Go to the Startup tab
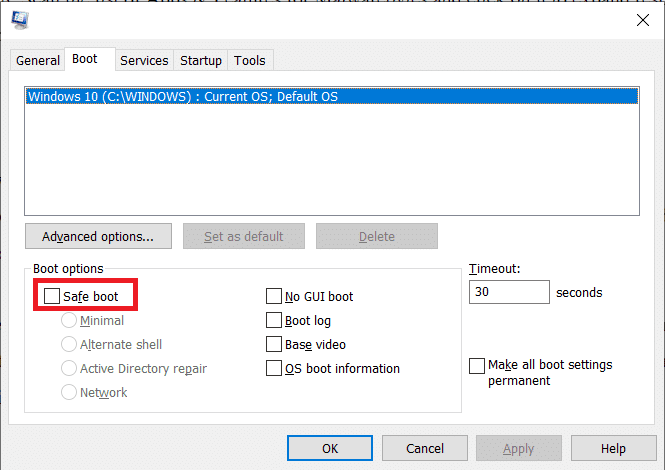Viewport: 665px width, 470px height. click(201, 60)
